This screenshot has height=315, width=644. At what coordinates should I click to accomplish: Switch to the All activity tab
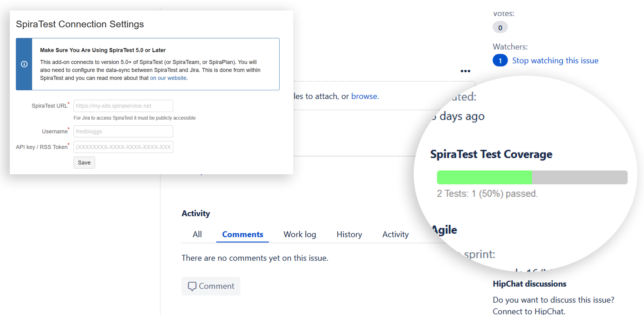click(x=197, y=234)
